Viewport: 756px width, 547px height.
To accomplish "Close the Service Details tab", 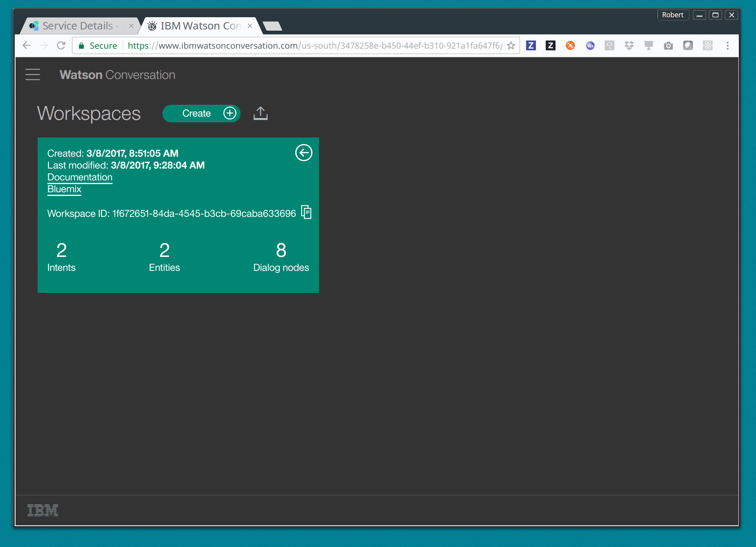I will pos(131,26).
